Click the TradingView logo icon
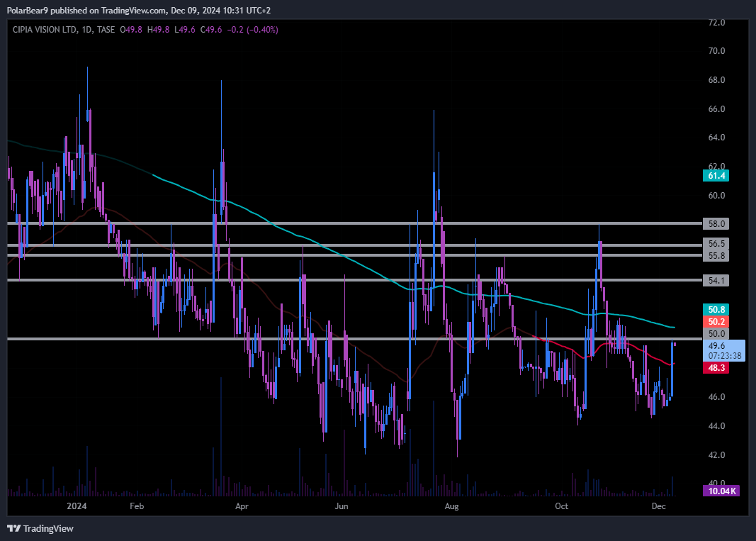 pyautogui.click(x=13, y=528)
